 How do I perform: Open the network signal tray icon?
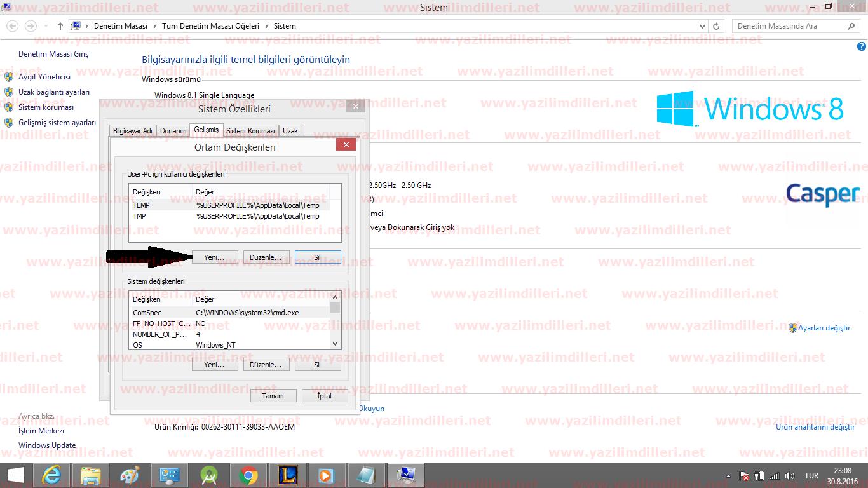pos(774,476)
